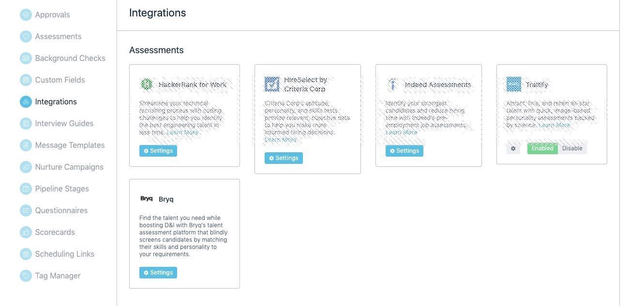644x306 pixels.
Task: Click the HackerRank for Work logo
Action: (x=147, y=84)
